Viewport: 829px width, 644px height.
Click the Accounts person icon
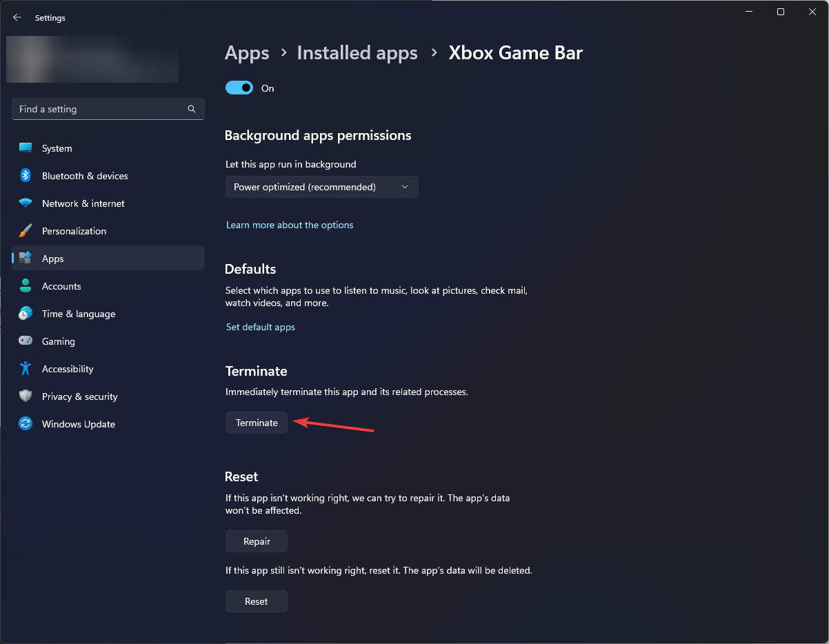point(26,286)
